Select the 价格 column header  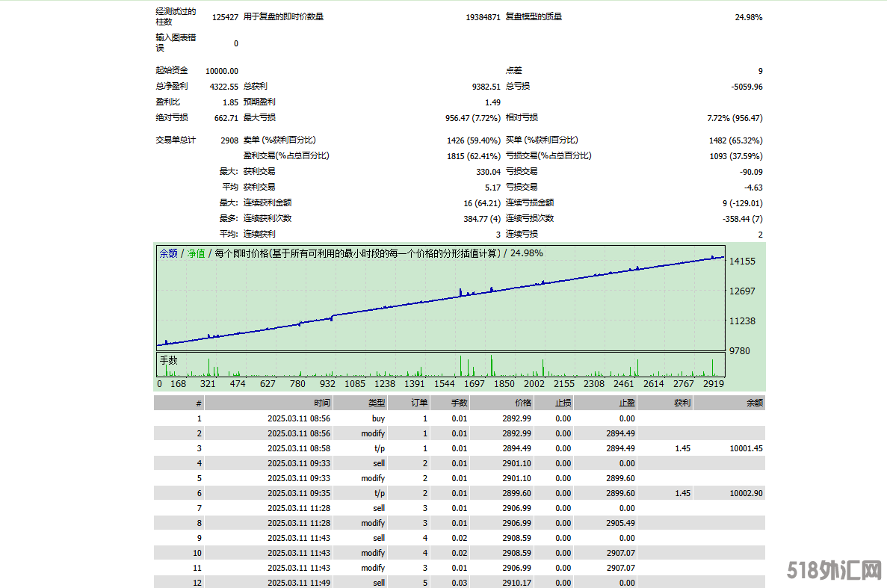click(x=522, y=403)
